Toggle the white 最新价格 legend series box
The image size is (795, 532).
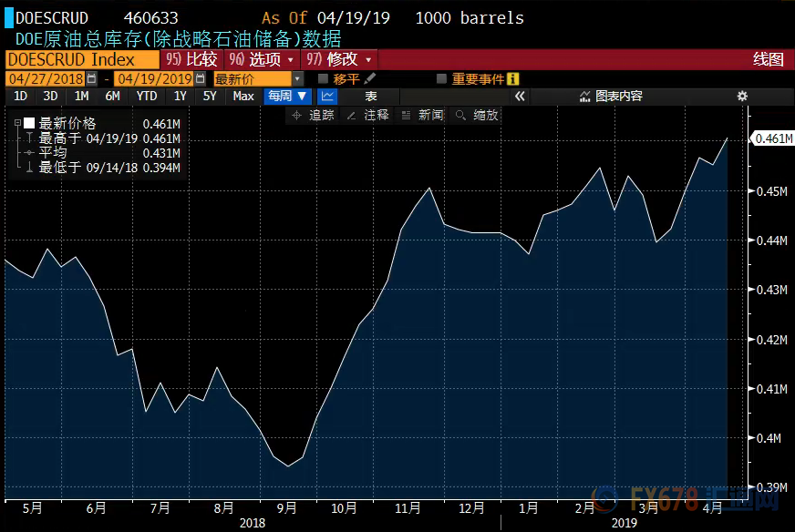coord(29,124)
